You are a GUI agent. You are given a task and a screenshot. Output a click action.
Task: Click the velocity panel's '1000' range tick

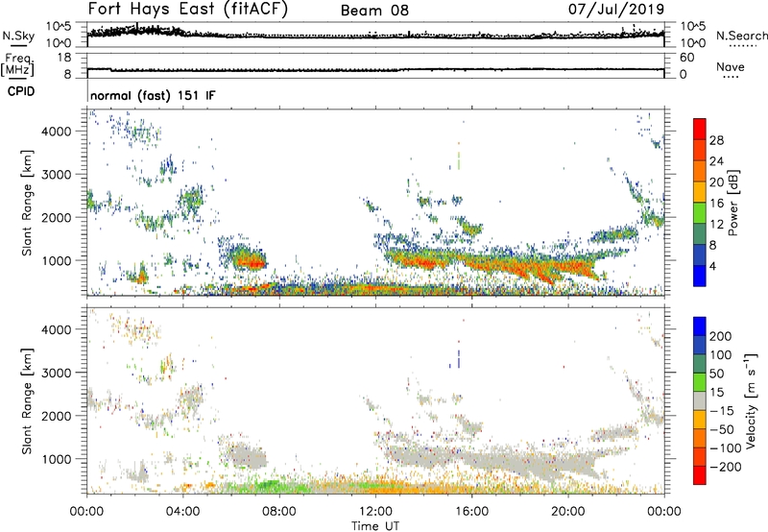tap(57, 459)
